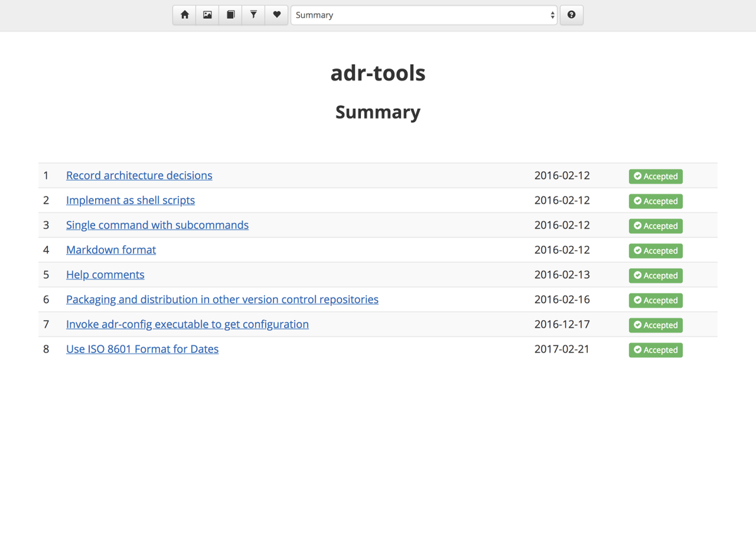The image size is (756, 548).
Task: Open the book icon in toolbar
Action: pos(231,14)
